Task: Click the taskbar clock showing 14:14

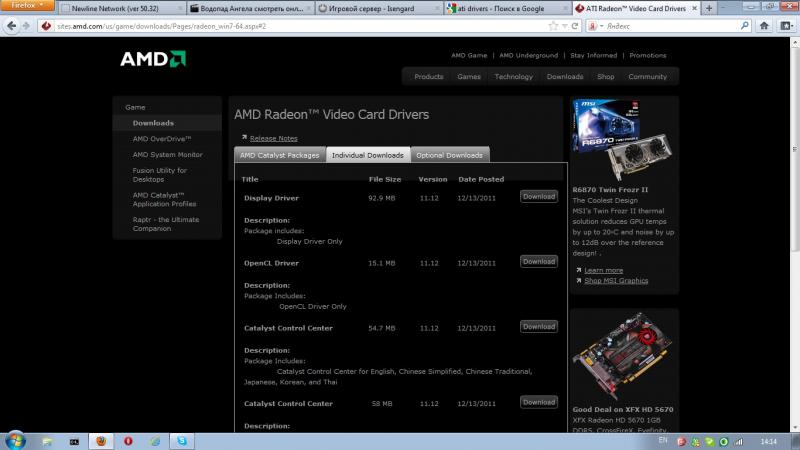Action: [768, 441]
